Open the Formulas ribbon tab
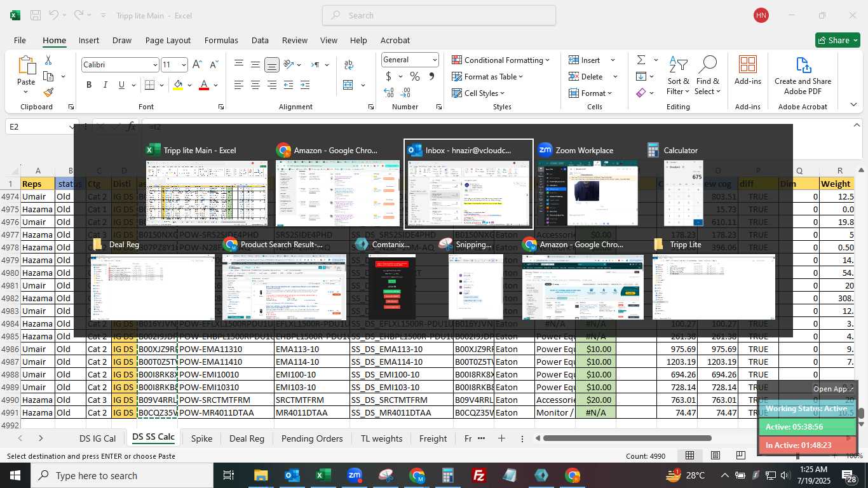Screen dimensions: 868x488 coord(221,40)
